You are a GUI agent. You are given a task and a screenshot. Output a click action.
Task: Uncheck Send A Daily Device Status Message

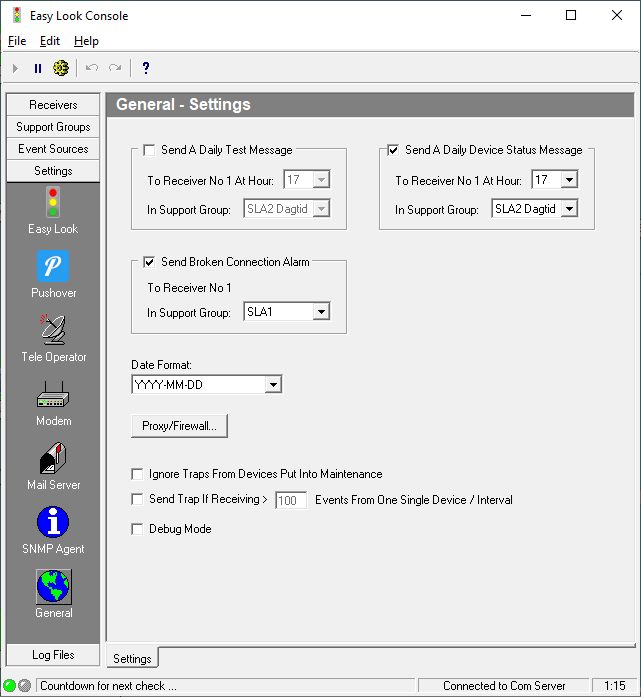tap(393, 150)
